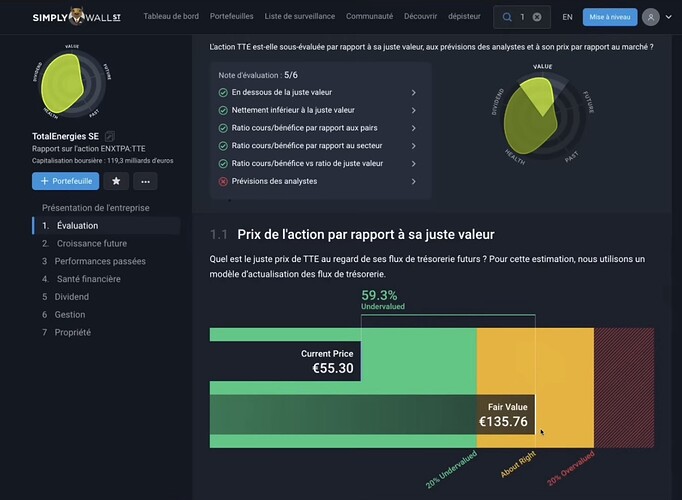Expand Ratio cours/bénéfice par rapport au secteur row
Image resolution: width=682 pixels, height=500 pixels.
pyautogui.click(x=318, y=146)
